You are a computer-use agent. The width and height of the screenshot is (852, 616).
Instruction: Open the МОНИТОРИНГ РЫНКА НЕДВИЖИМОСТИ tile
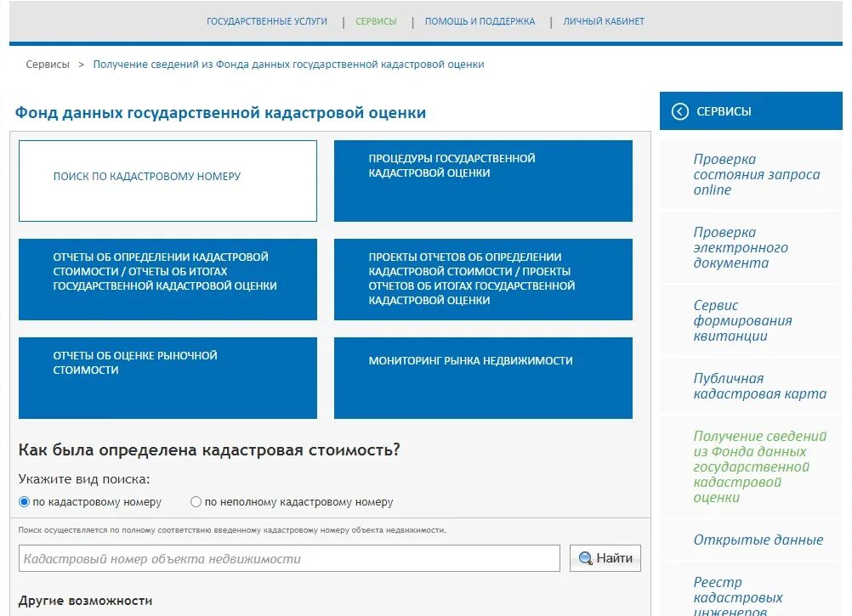point(483,378)
